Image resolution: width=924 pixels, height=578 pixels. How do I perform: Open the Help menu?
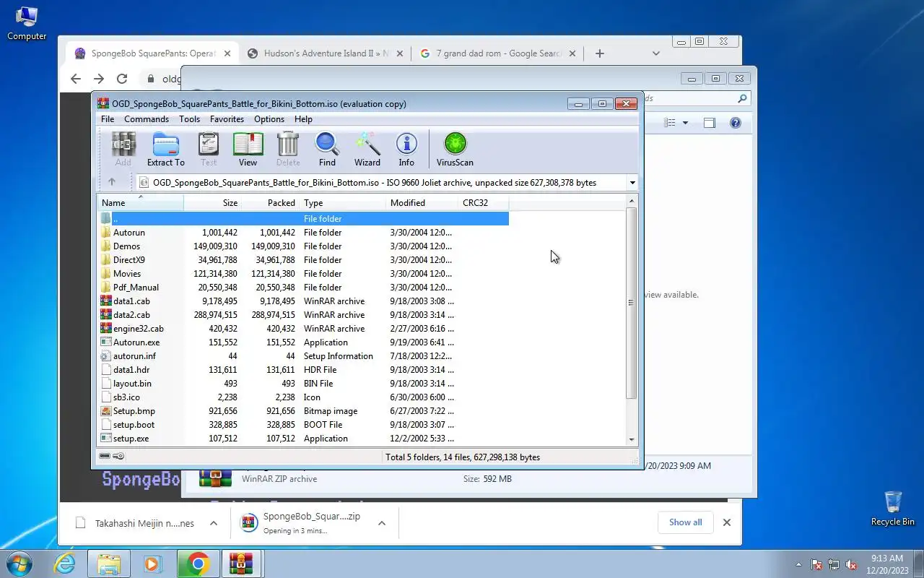[303, 119]
